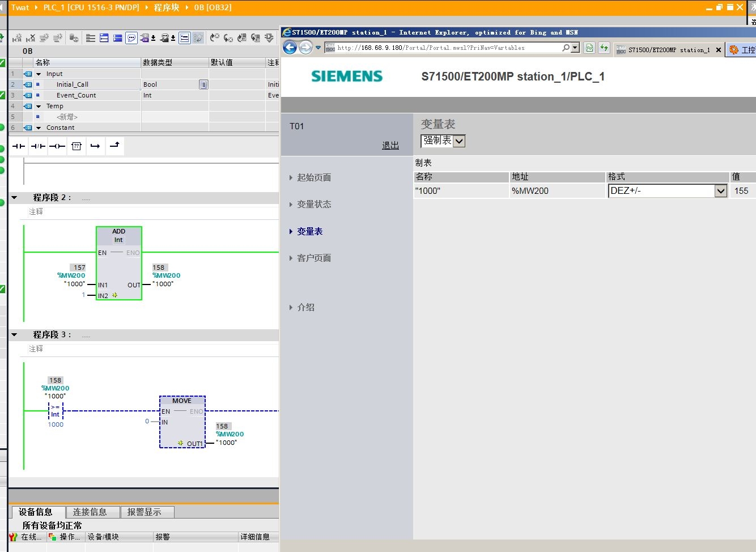Screen dimensions: 756x552
Task: Click the browser refresh icon
Action: tap(604, 48)
